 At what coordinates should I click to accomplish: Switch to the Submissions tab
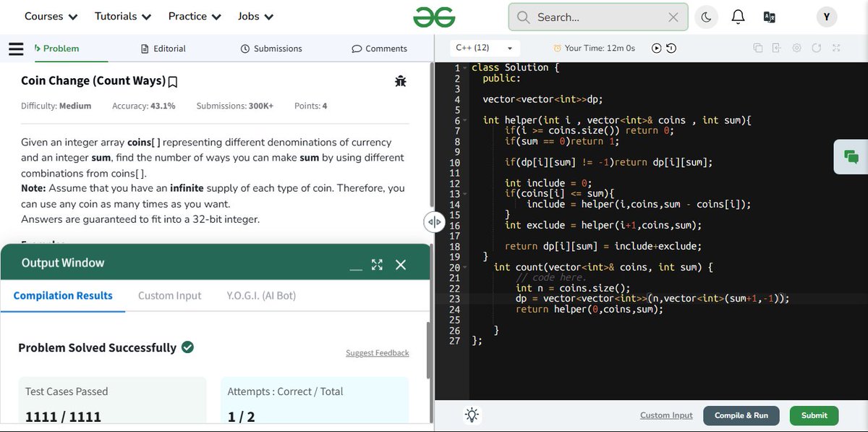point(271,48)
